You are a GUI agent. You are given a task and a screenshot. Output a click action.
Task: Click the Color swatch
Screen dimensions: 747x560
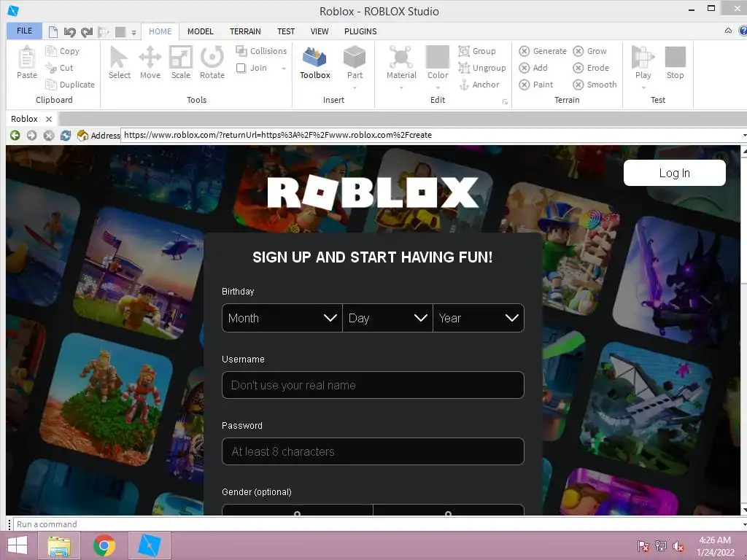coord(438,57)
